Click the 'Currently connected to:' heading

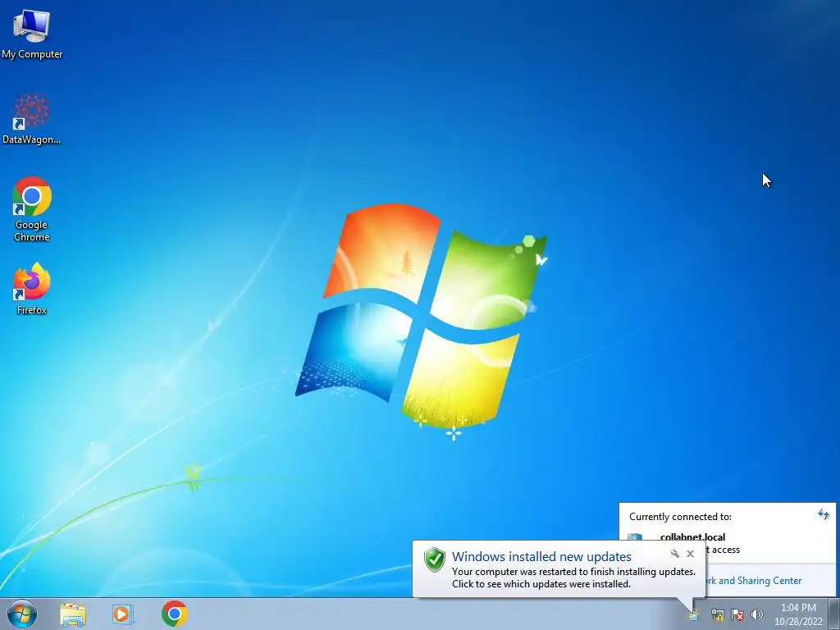[680, 517]
